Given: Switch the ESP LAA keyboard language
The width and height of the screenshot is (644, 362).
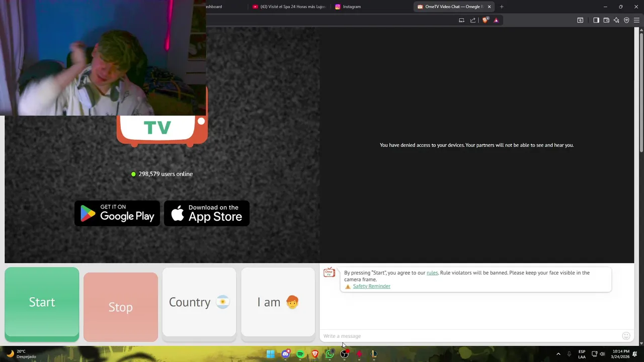Looking at the screenshot, I should click(x=582, y=354).
